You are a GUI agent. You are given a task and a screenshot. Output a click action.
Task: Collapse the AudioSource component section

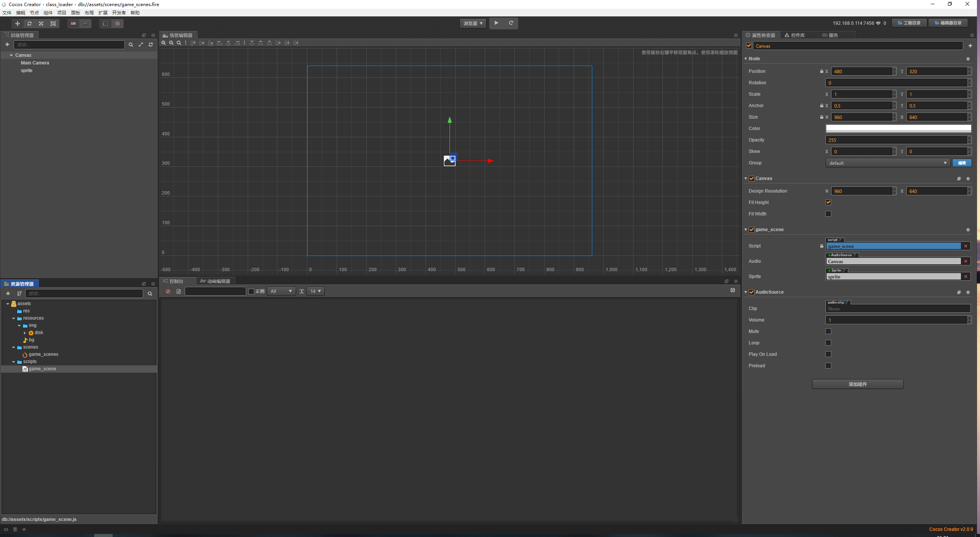(746, 292)
